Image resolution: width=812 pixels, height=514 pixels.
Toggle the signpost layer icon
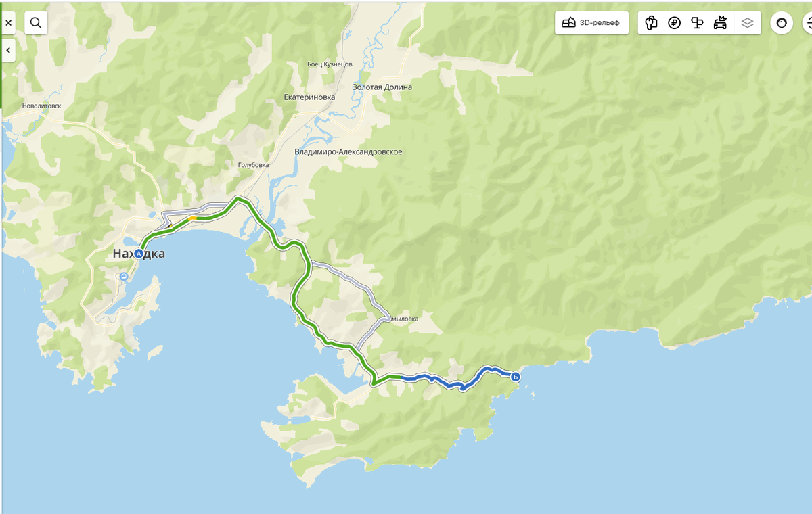pos(697,23)
